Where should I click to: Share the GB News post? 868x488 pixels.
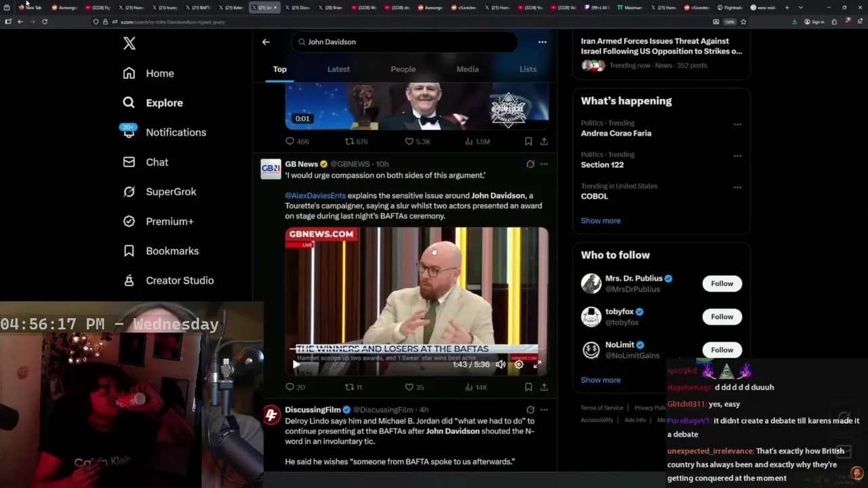pos(544,387)
